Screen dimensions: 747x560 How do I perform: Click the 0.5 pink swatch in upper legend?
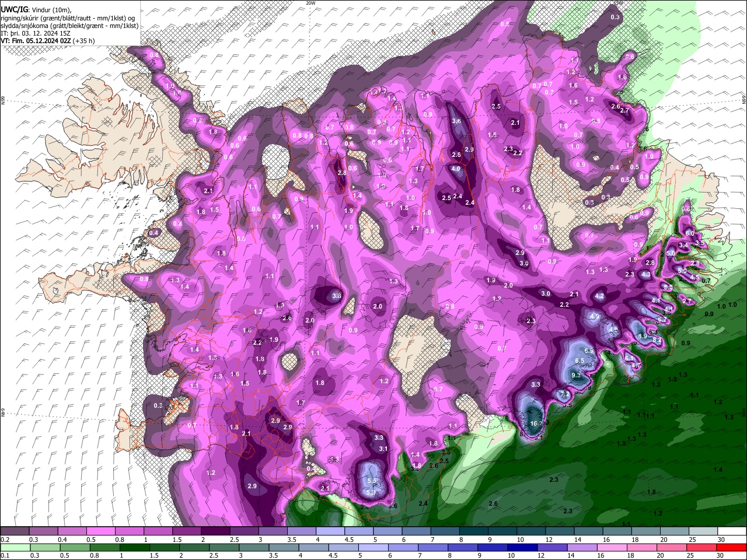[100, 531]
